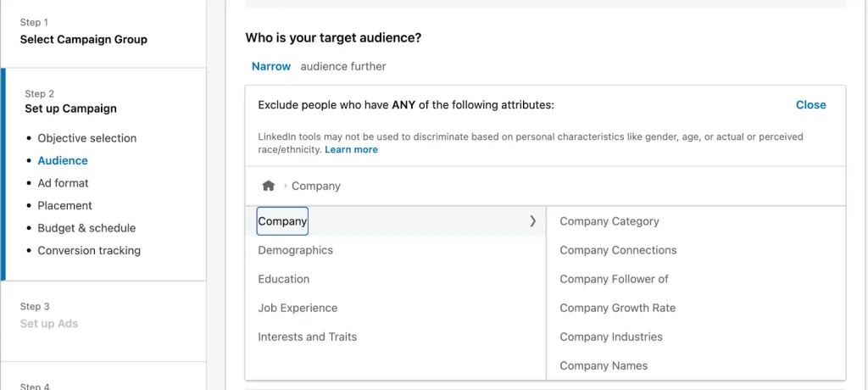The image size is (868, 390).
Task: Expand the Company category chevron arrow
Action: pyautogui.click(x=532, y=221)
